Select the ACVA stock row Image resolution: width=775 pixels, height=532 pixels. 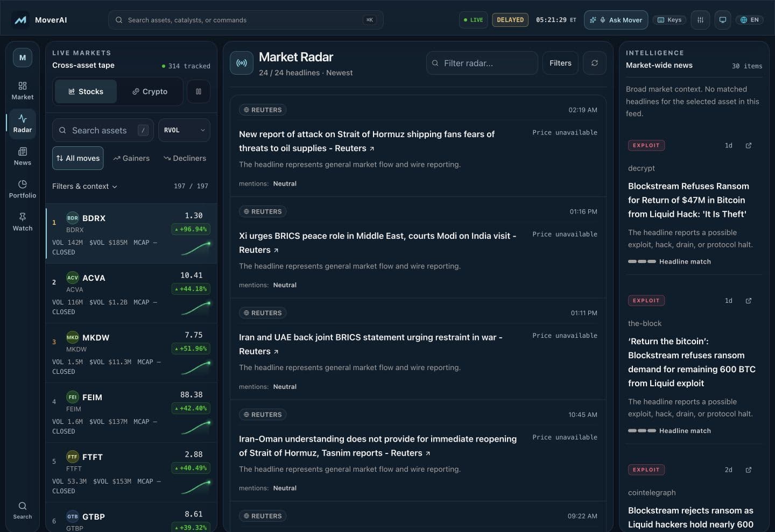[131, 293]
